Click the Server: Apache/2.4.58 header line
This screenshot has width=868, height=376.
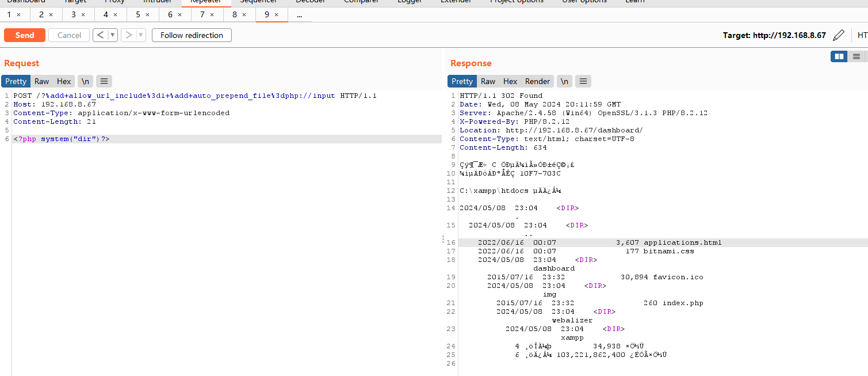click(583, 113)
